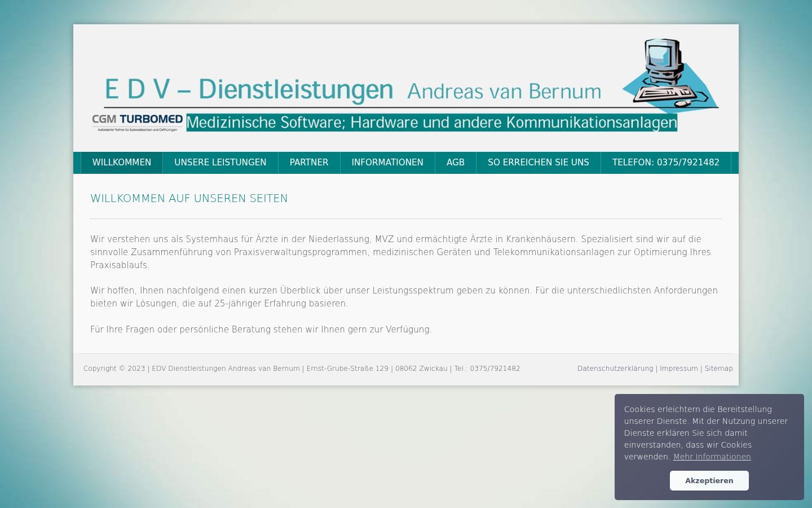Click heading Willkommen auf unseren Seiten
812x508 pixels.
click(x=189, y=198)
